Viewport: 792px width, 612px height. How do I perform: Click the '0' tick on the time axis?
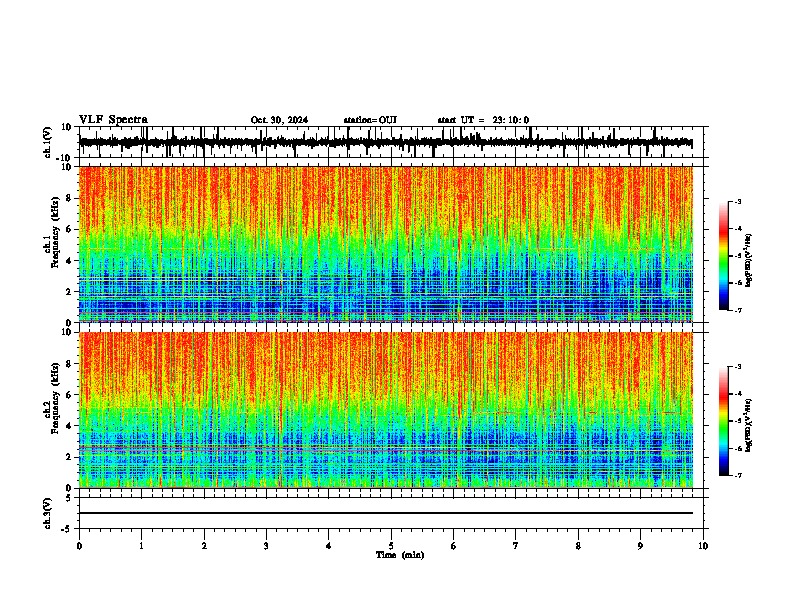79,546
